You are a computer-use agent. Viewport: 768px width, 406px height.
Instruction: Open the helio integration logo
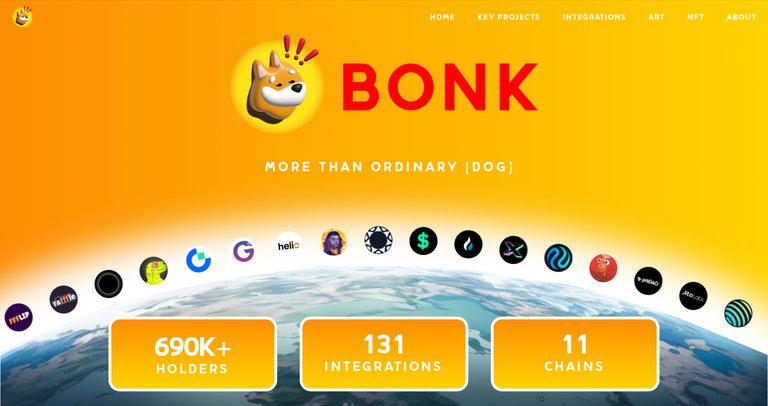tap(288, 245)
